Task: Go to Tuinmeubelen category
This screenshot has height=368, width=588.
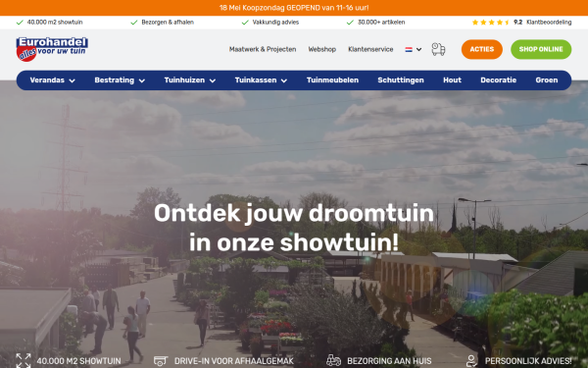Action: (332, 80)
